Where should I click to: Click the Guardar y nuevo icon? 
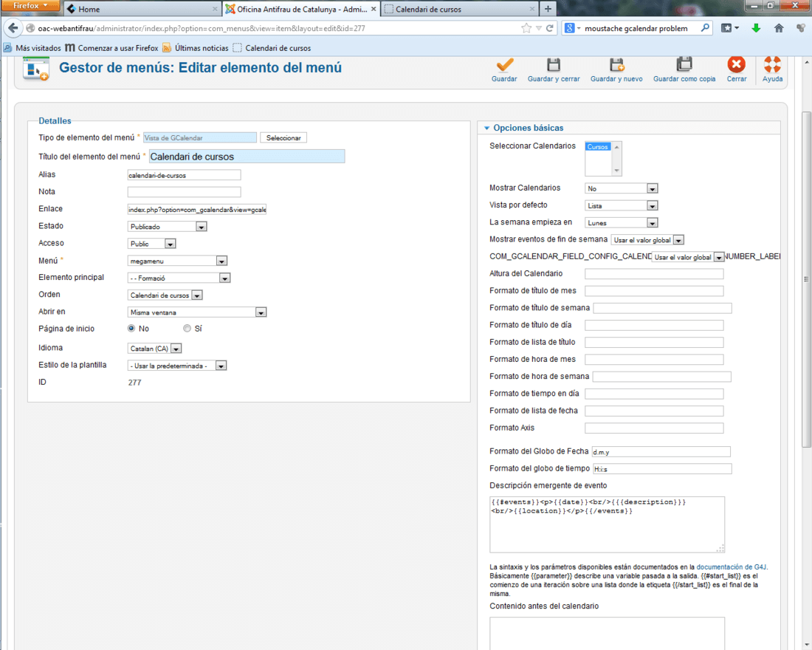click(616, 65)
